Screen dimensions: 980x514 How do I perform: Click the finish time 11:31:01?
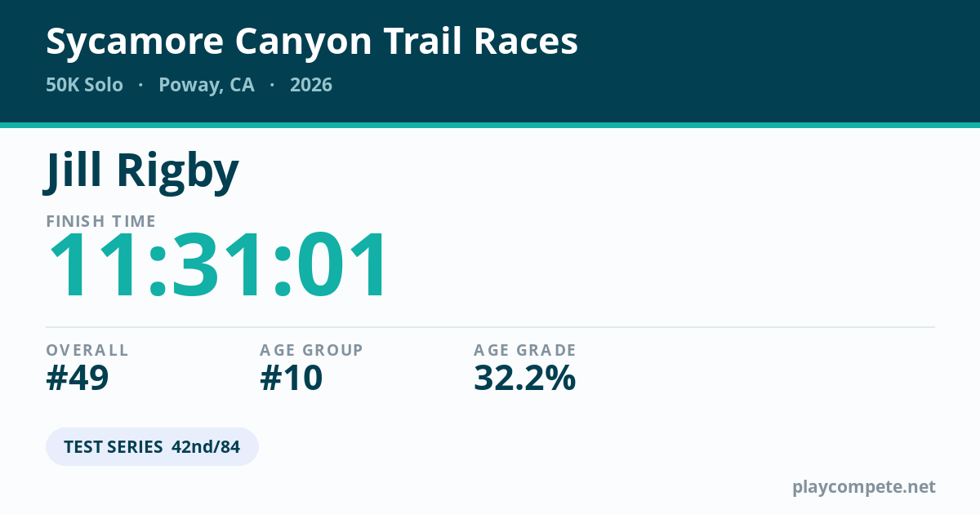click(x=218, y=266)
